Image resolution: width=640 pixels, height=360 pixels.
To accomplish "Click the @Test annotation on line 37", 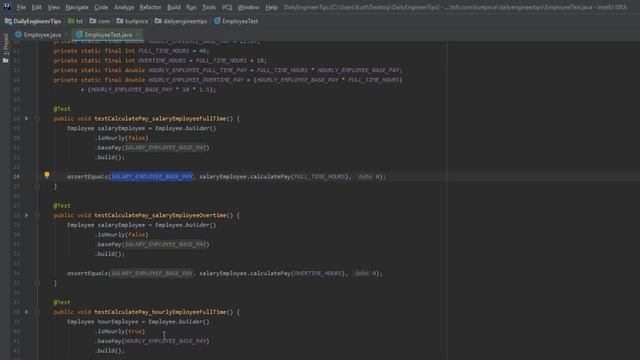I will [x=62, y=302].
